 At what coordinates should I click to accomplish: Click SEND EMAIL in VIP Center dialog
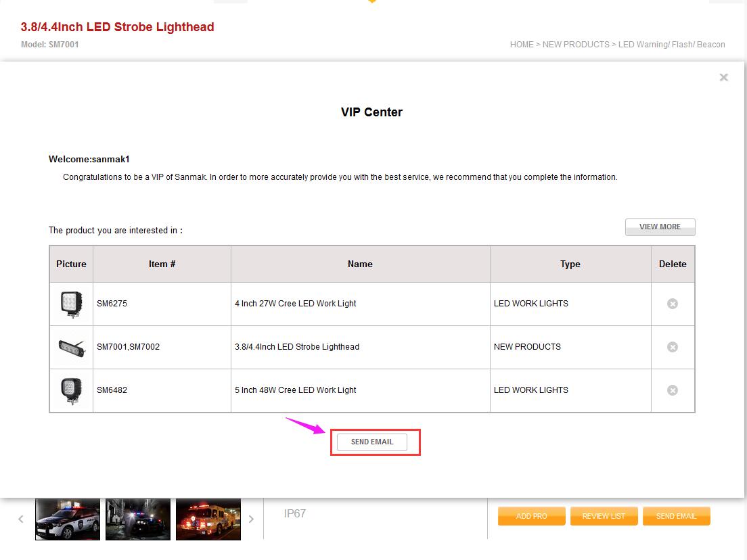point(372,442)
